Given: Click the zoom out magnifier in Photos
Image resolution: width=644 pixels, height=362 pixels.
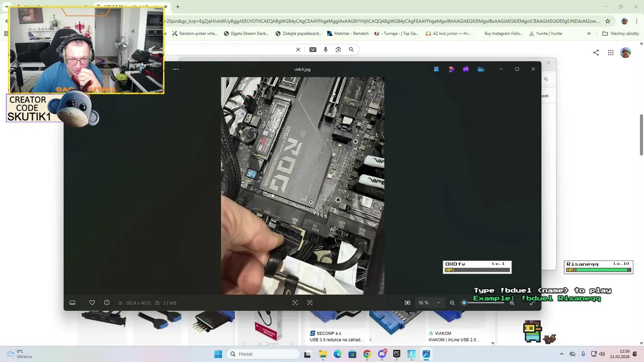Looking at the screenshot, I should (452, 303).
